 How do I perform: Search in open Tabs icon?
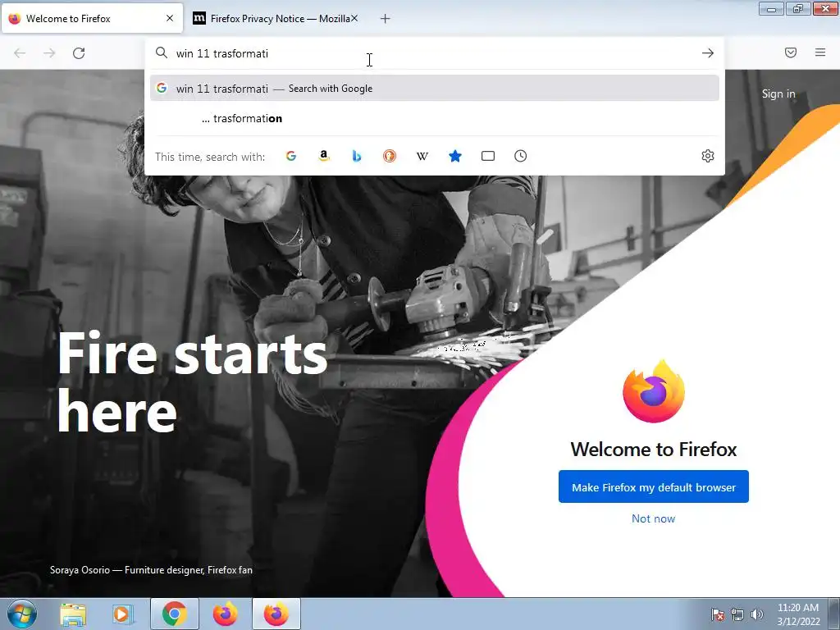tap(488, 156)
